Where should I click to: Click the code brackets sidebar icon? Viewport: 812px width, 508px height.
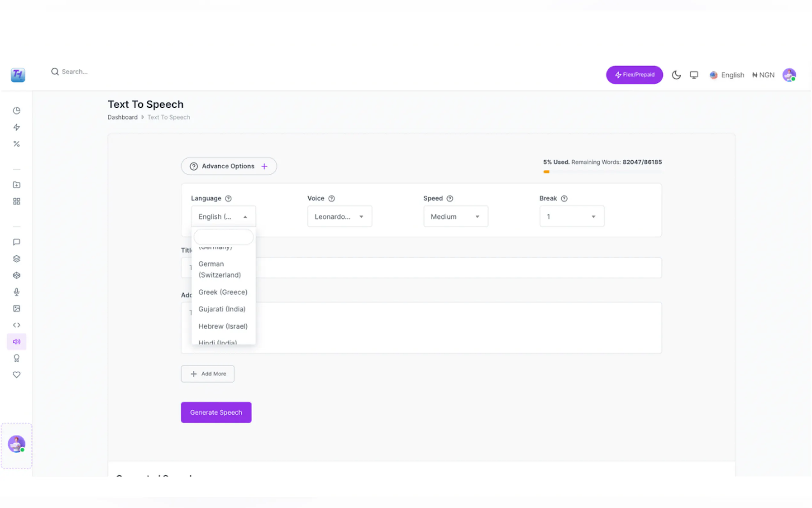[x=16, y=325]
